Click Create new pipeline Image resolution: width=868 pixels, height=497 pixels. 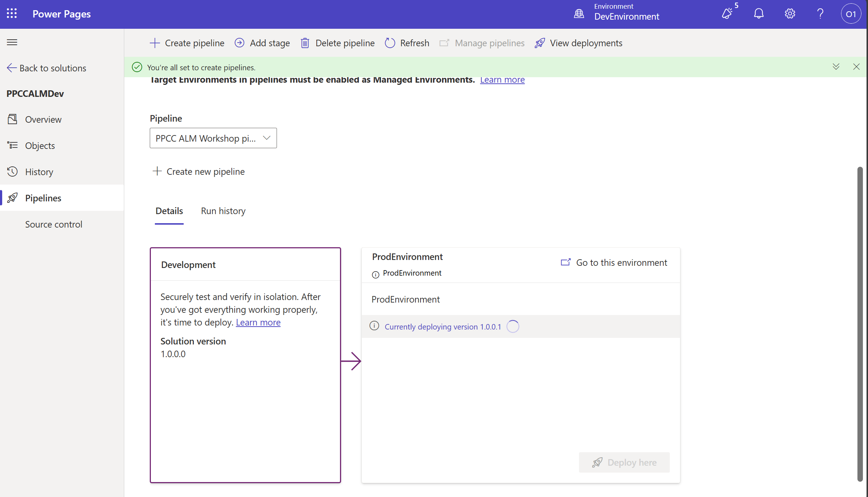(199, 171)
